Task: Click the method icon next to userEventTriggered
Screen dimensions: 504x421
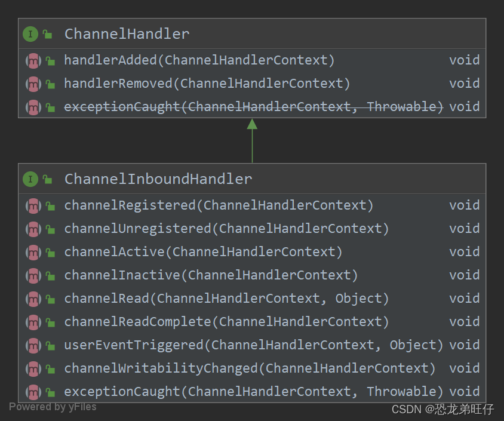Action: [33, 345]
